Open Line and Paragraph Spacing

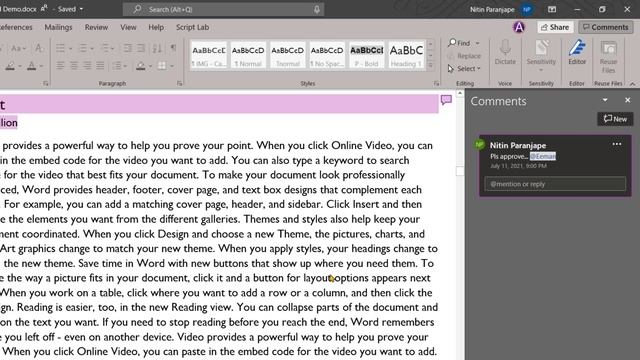click(x=117, y=65)
